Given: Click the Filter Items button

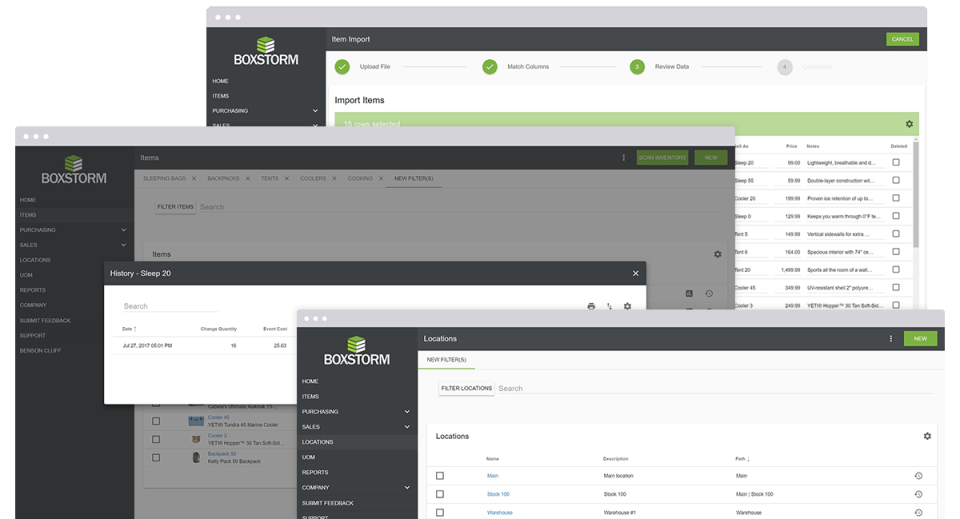Looking at the screenshot, I should pyautogui.click(x=175, y=207).
